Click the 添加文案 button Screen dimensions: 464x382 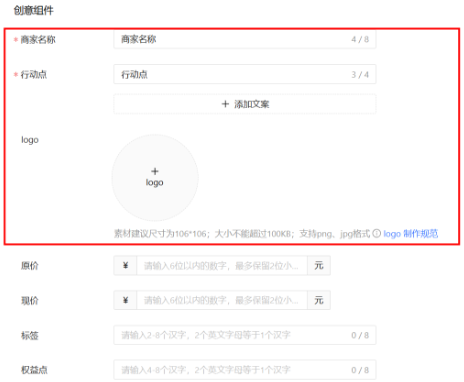pyautogui.click(x=245, y=104)
